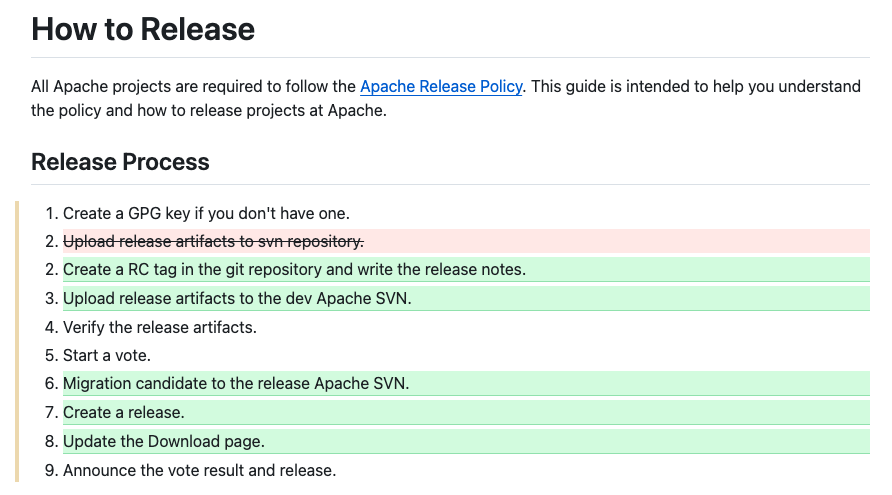This screenshot has height=495, width=892.
Task: Click the "Announce the vote result" step
Action: click(200, 470)
